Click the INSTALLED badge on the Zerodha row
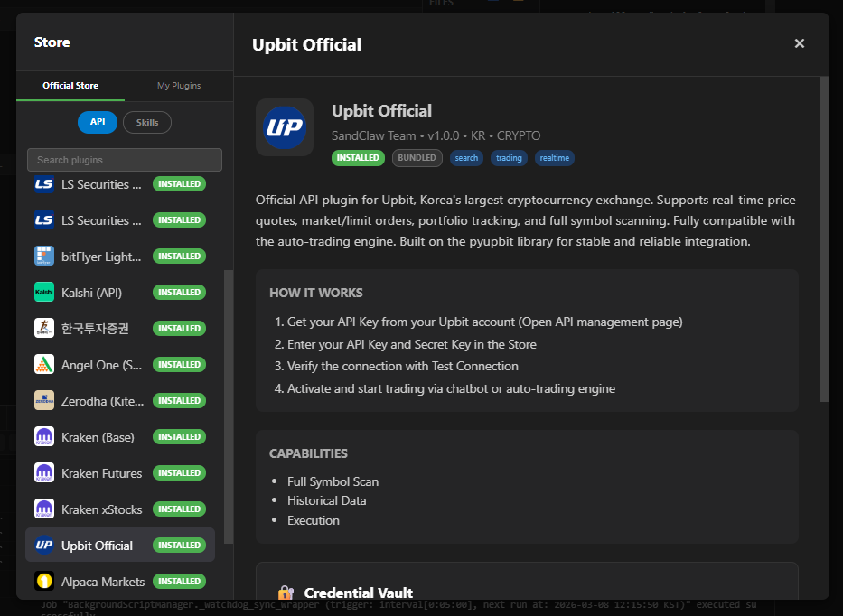Viewport: 843px width, 616px height. pos(179,400)
